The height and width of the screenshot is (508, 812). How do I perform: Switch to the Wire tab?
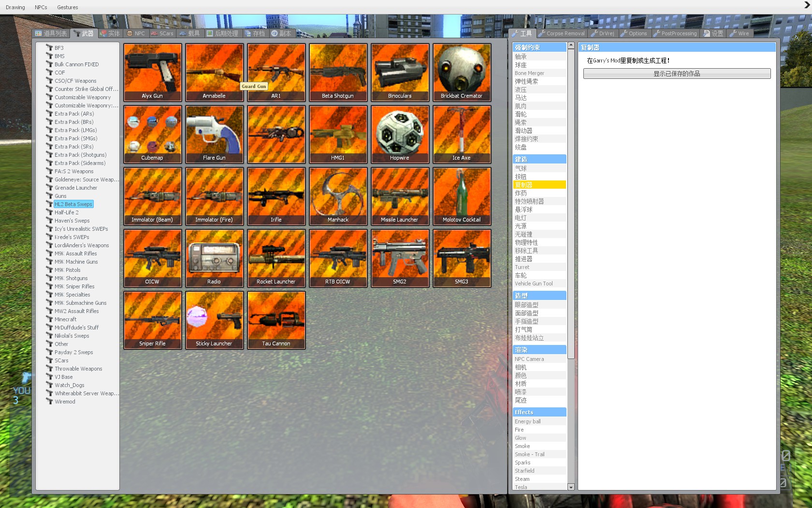point(739,33)
